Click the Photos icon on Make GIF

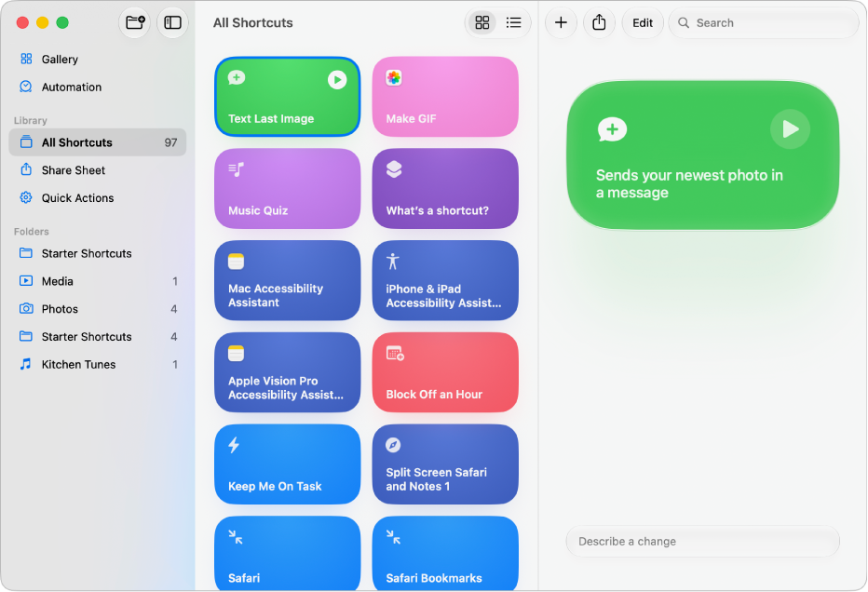click(x=394, y=78)
